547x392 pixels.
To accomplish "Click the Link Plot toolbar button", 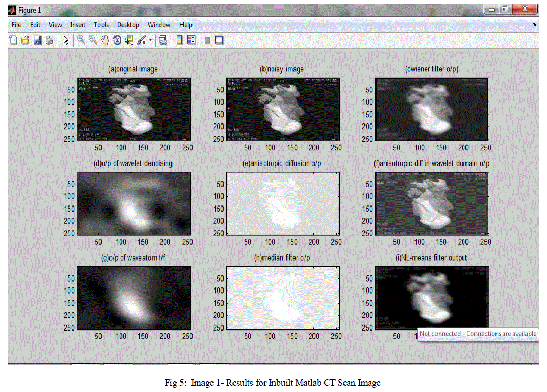I will point(163,40).
